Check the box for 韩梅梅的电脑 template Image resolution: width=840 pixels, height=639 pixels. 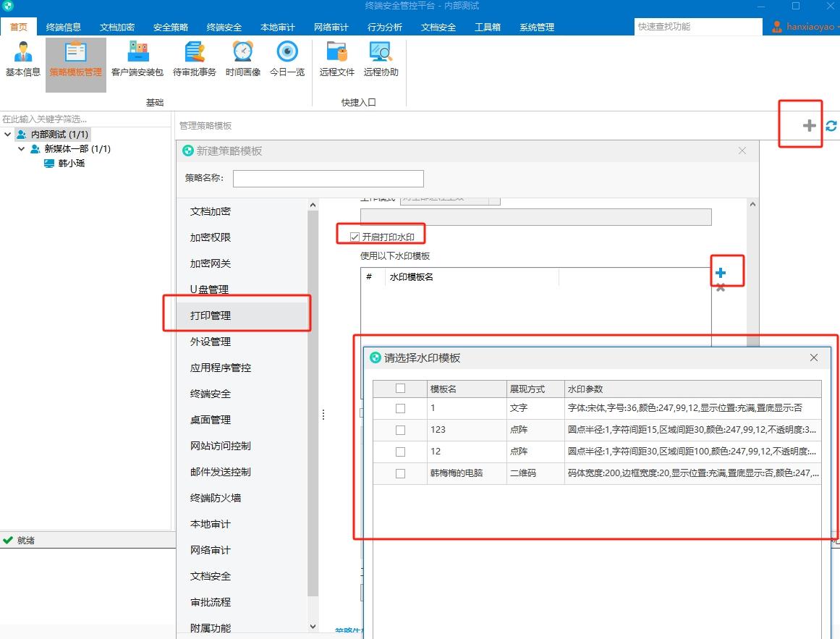(400, 473)
